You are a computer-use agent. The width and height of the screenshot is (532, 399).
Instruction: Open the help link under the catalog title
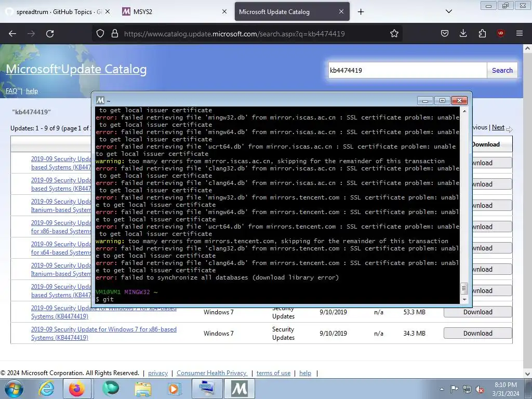click(32, 91)
